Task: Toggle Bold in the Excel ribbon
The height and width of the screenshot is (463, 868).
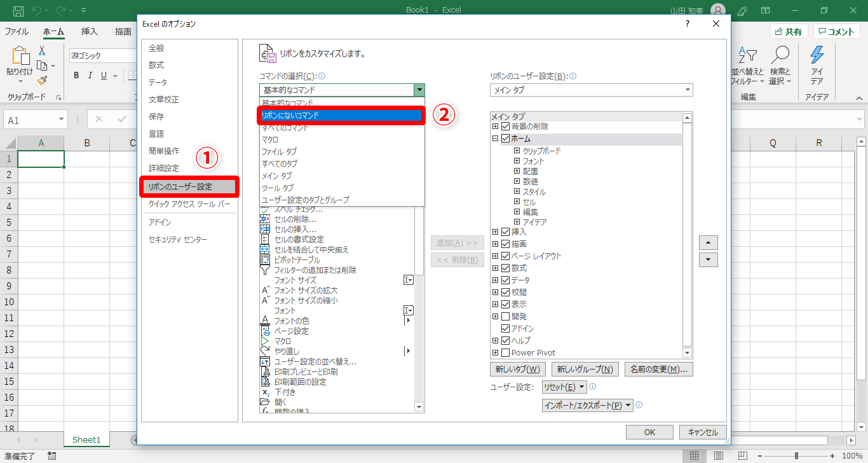Action: point(76,76)
